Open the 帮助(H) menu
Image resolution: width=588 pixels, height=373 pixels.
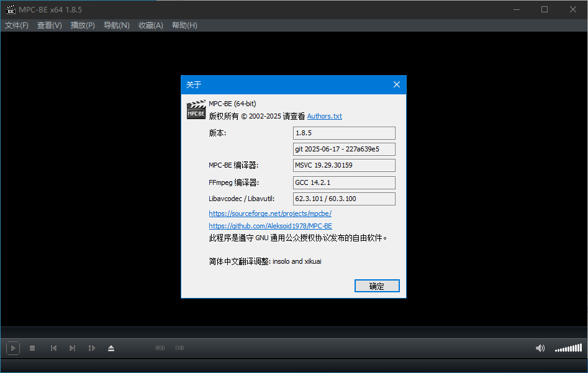click(184, 25)
